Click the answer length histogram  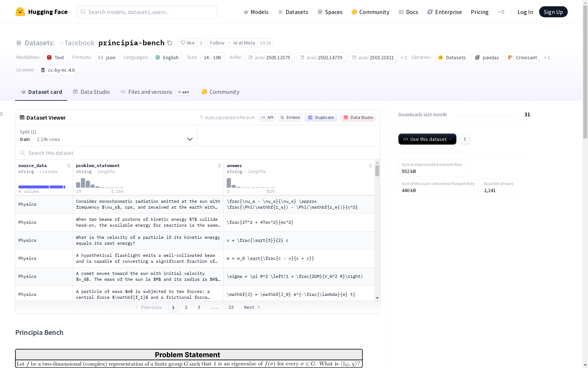[x=250, y=183]
